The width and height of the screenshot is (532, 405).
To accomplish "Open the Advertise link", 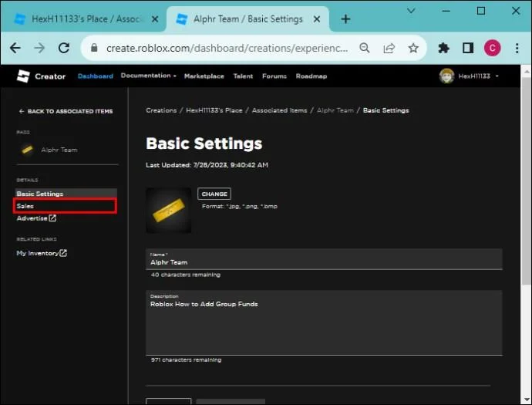I will (x=32, y=218).
